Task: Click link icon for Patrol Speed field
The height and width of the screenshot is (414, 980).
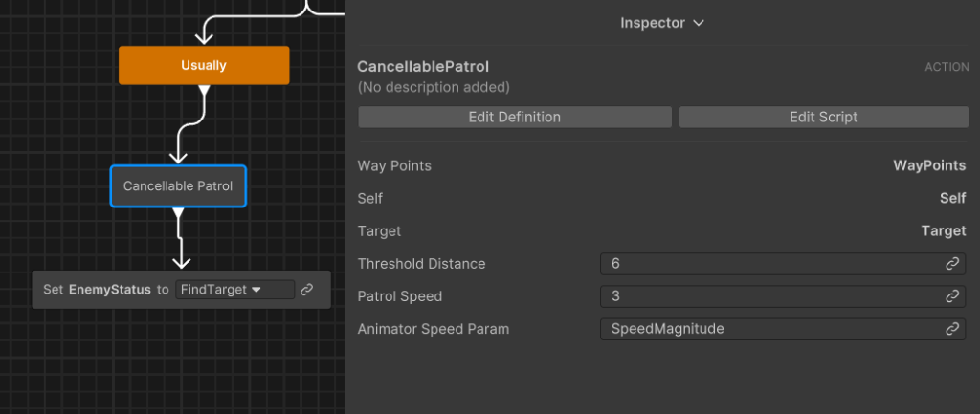Action: pyautogui.click(x=952, y=296)
